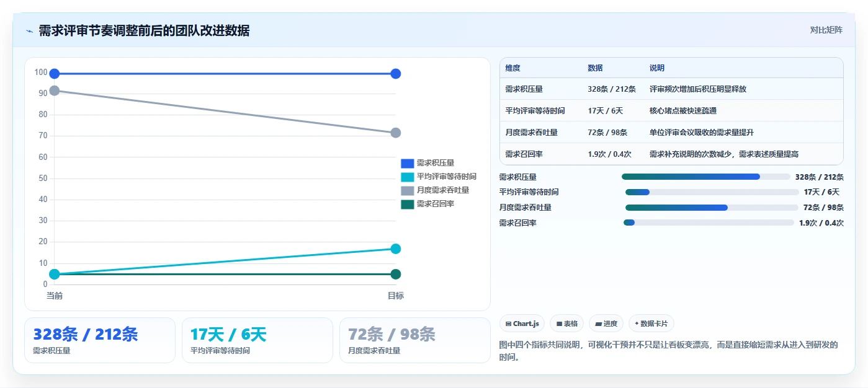This screenshot has height=388, width=868.
Task: Select the 平均评审等待时间 table row label
Action: coord(535,111)
